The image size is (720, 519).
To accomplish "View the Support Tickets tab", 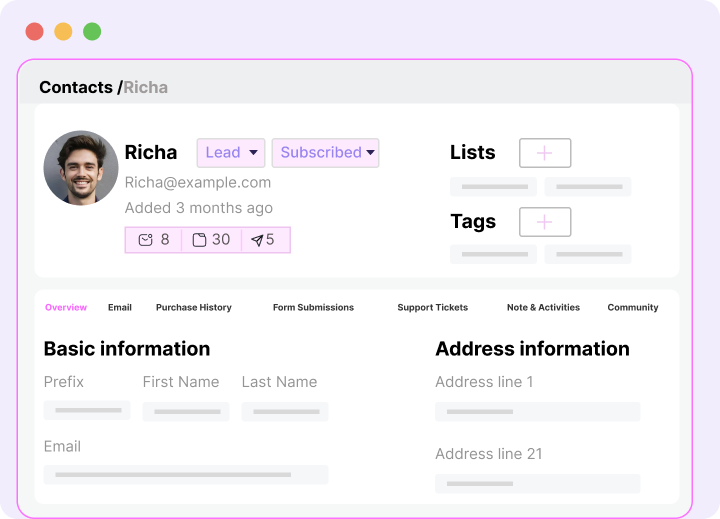I will pyautogui.click(x=432, y=307).
